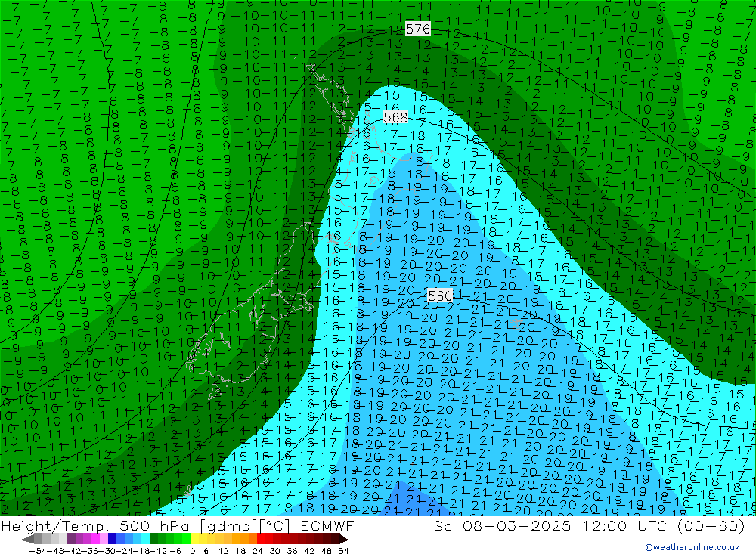Screen dimensions: 756x554
Task: Click the dark maroon right arrow end of legend
Action: (344, 539)
